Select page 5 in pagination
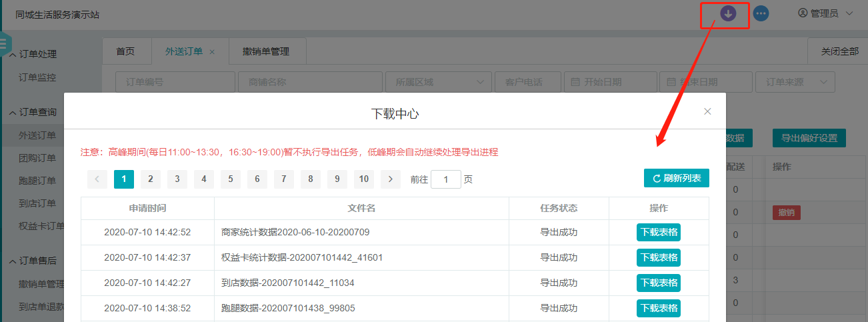The height and width of the screenshot is (322, 868). point(231,179)
